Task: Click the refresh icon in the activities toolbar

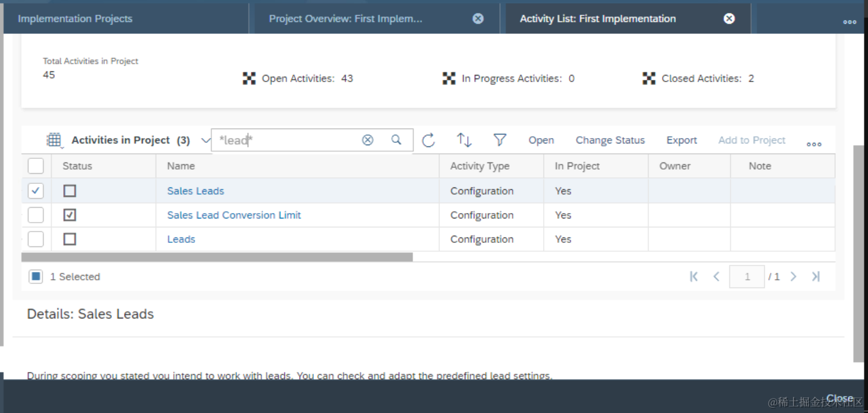Action: pyautogui.click(x=428, y=140)
